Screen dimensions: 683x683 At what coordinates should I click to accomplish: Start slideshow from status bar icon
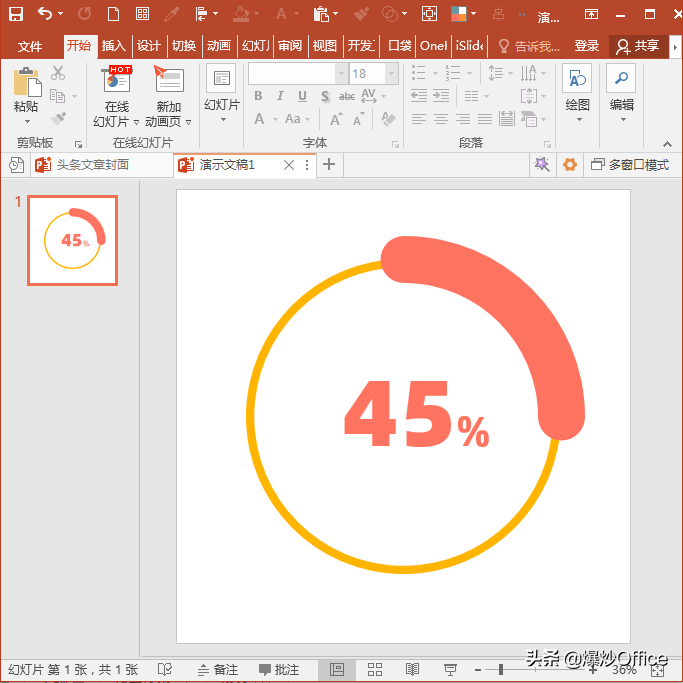[450, 670]
